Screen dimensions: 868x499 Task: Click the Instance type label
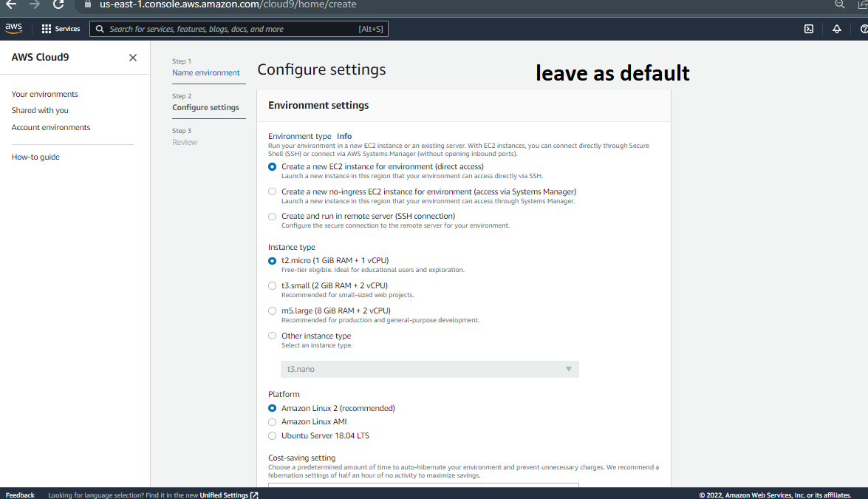coord(292,247)
